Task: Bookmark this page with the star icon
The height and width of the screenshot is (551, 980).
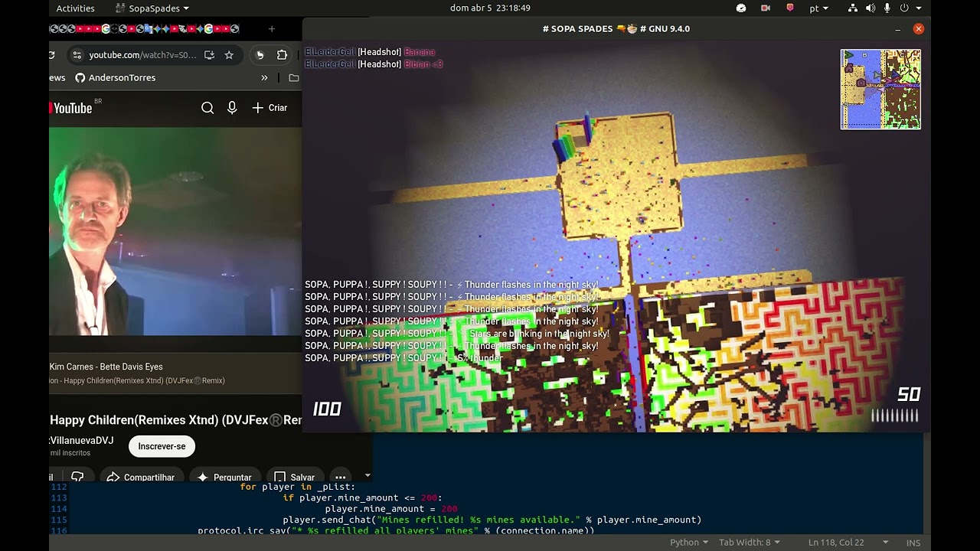Action: pyautogui.click(x=229, y=55)
